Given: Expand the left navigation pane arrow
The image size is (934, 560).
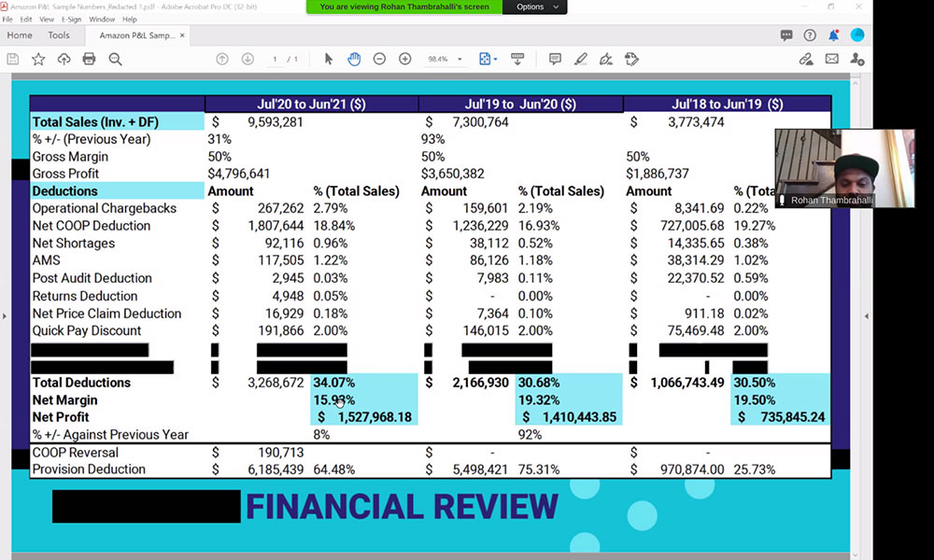Looking at the screenshot, I should 4,316.
